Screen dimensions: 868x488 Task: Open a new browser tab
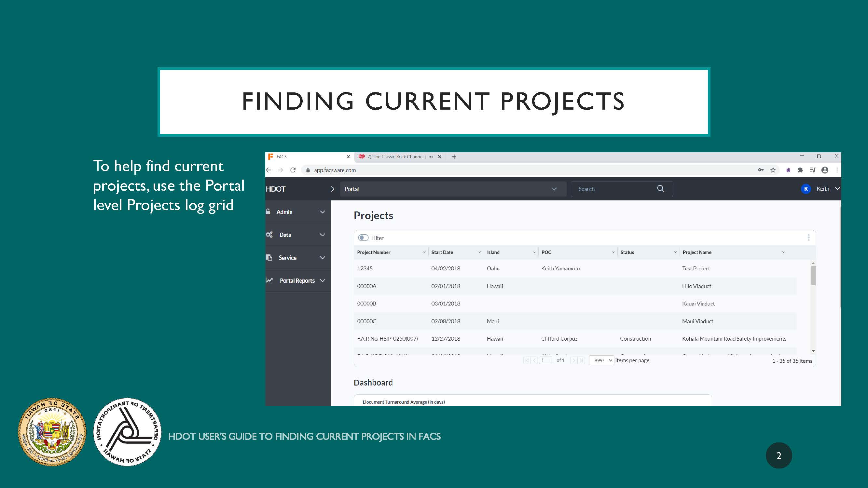click(454, 156)
